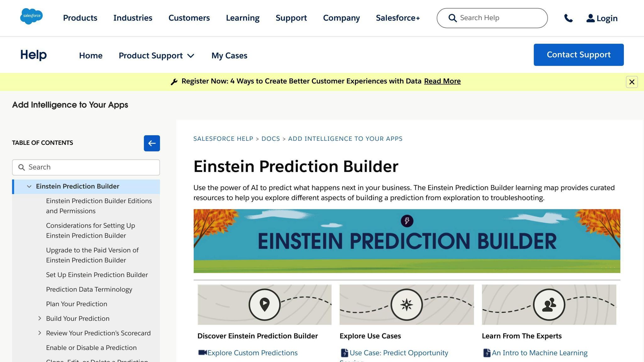Focus the table of contents Search field
The width and height of the screenshot is (644, 362).
tap(86, 167)
